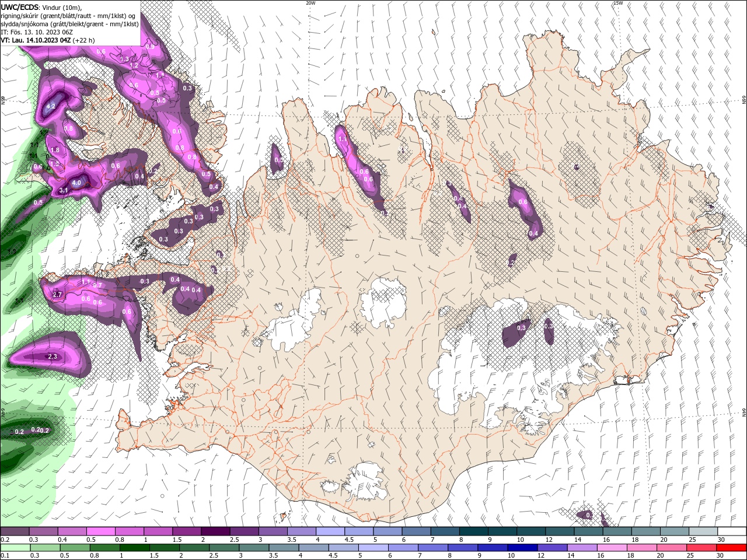Click the '18' label in the top legend row

point(636,540)
